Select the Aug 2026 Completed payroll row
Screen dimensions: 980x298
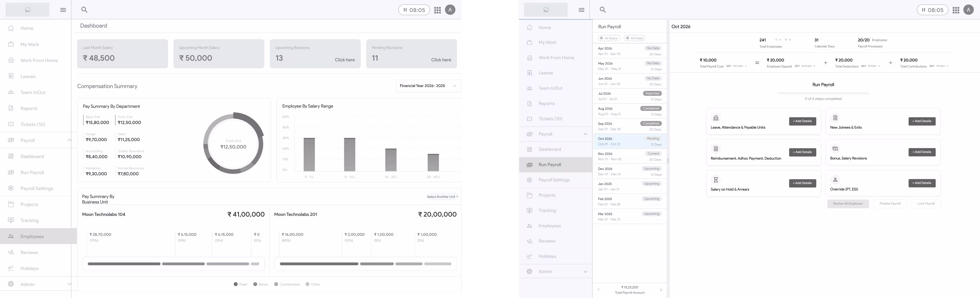[x=630, y=111]
